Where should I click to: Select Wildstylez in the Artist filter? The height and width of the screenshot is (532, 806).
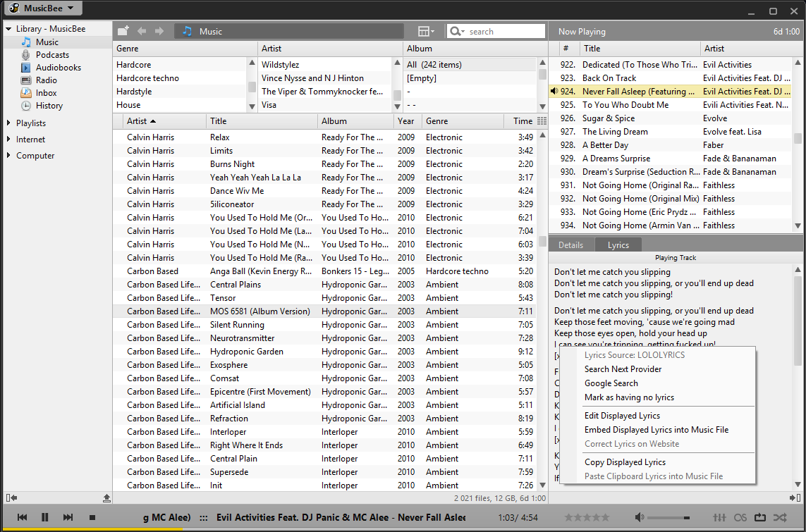(325, 65)
